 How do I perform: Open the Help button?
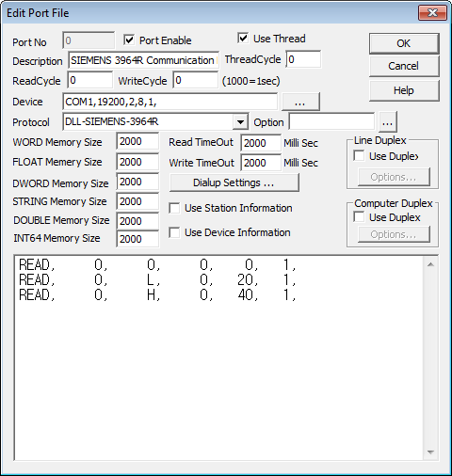(x=404, y=90)
